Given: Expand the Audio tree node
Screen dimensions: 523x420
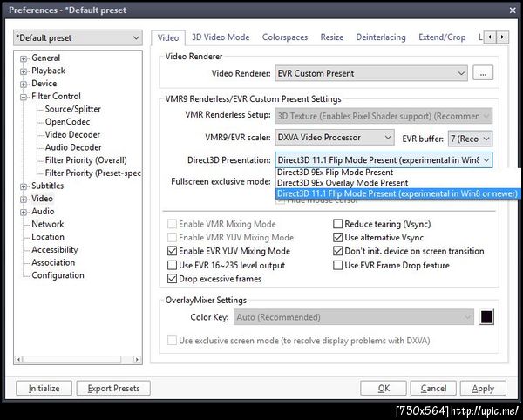Looking at the screenshot, I should [x=23, y=212].
